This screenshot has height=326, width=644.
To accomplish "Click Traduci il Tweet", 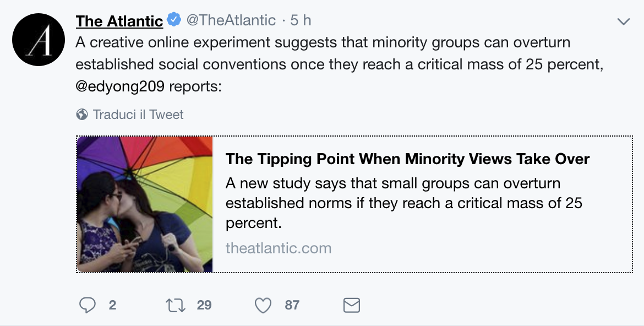I will pos(138,115).
